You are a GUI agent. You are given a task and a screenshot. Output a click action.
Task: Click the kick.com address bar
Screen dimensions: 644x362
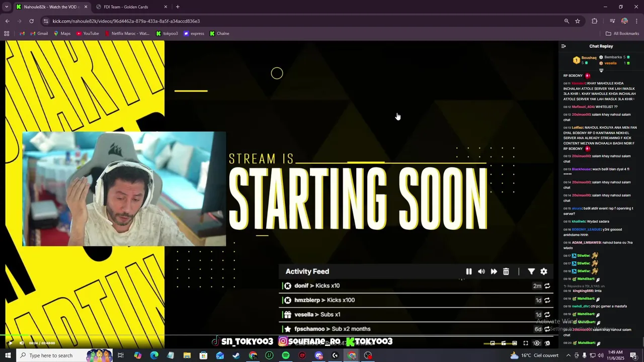(x=302, y=21)
